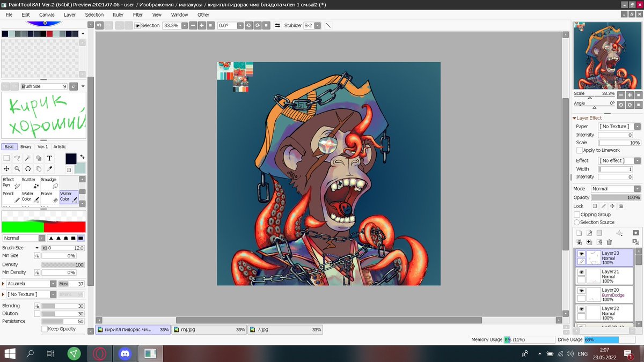Switch to 7.jpg document tab
644x362 pixels.
click(x=284, y=329)
